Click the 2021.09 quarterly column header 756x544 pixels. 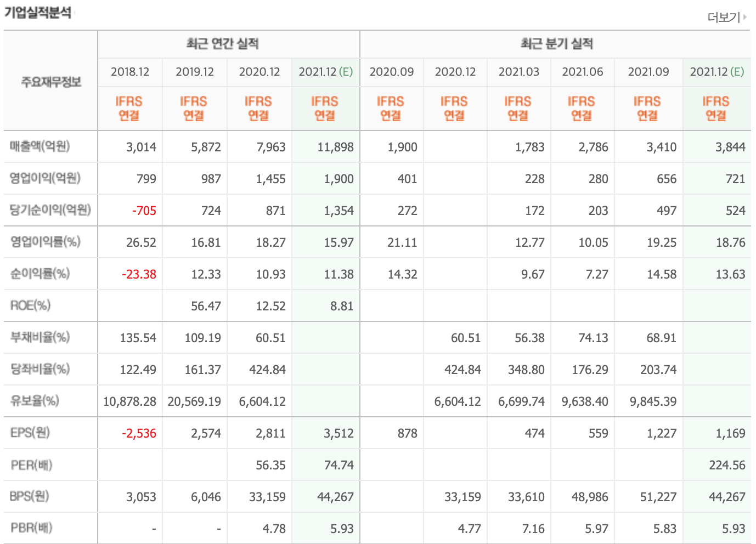pyautogui.click(x=648, y=72)
